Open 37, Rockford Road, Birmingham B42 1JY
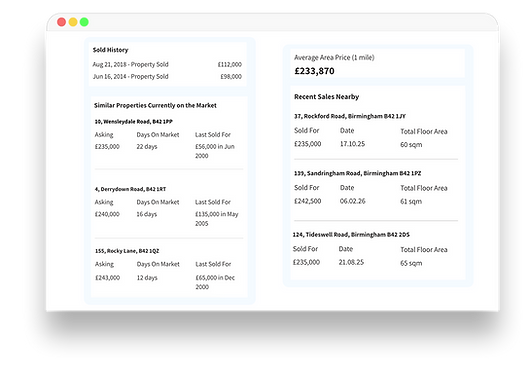 (x=350, y=116)
